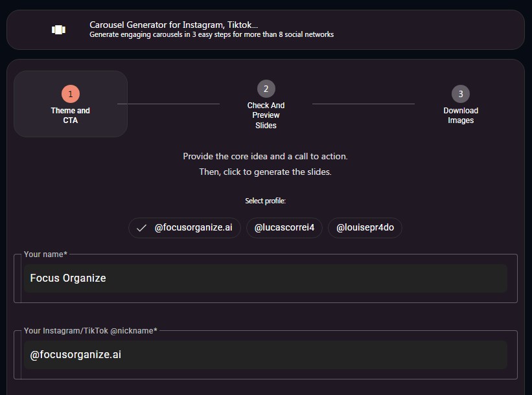Click the Check And Preview Slides label
This screenshot has width=532, height=395.
pyautogui.click(x=266, y=115)
